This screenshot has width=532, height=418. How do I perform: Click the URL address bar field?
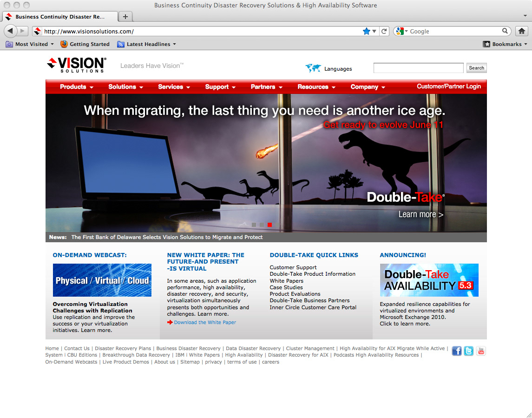202,31
